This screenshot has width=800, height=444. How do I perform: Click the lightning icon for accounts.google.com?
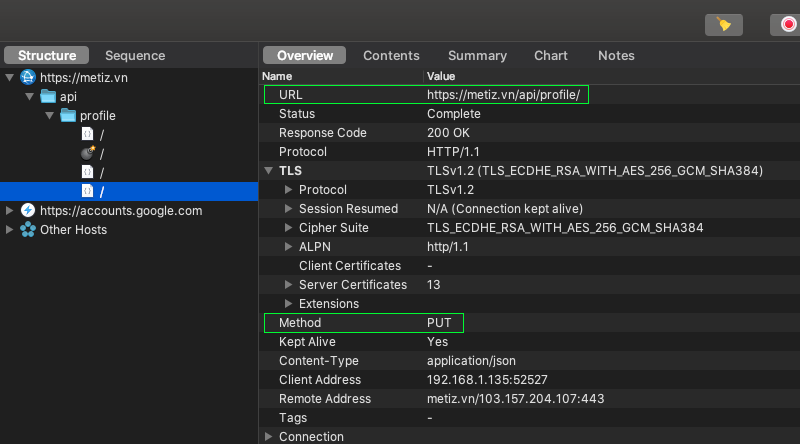[28, 210]
